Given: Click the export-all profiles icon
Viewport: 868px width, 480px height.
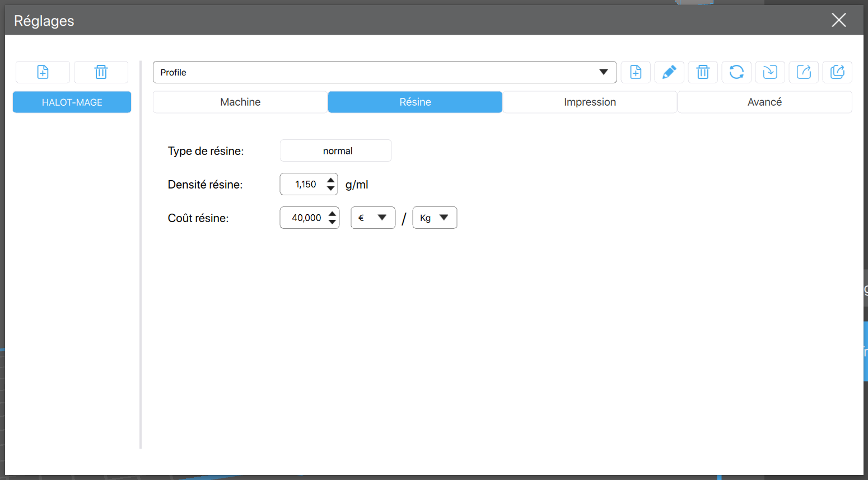Looking at the screenshot, I should tap(837, 72).
